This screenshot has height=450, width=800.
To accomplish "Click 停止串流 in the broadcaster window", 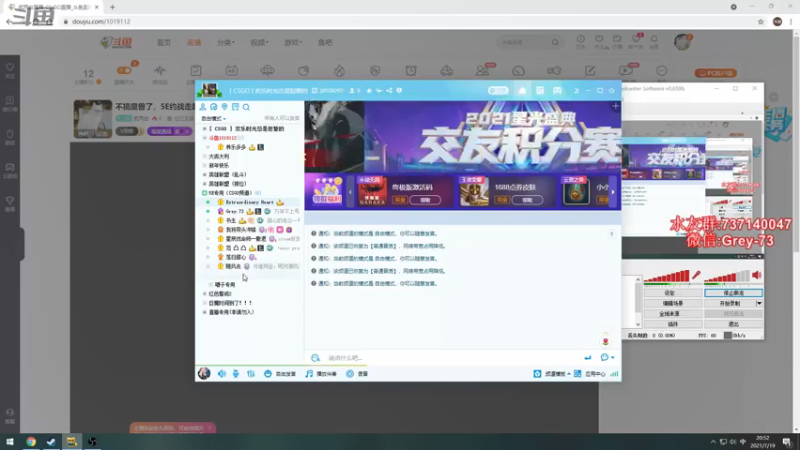I will 734,293.
